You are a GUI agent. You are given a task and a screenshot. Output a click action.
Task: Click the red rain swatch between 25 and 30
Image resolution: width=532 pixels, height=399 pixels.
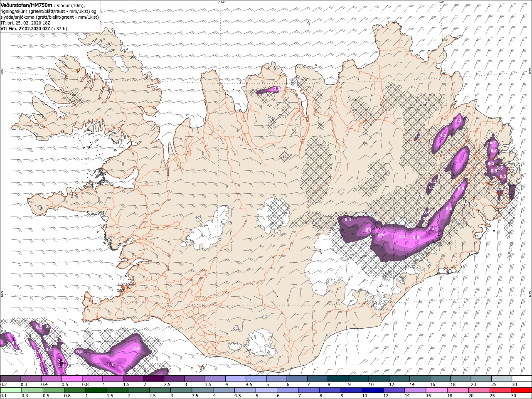pyautogui.click(x=500, y=390)
